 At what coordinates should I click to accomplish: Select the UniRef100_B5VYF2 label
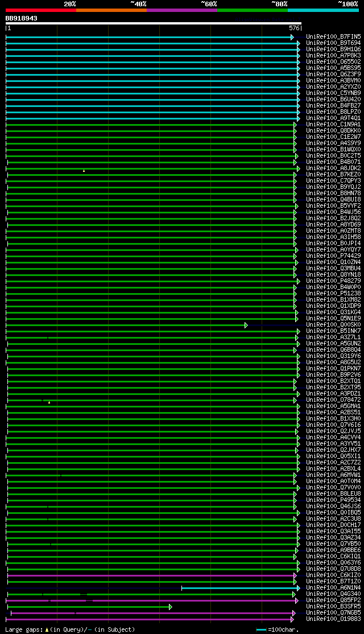coord(333,206)
